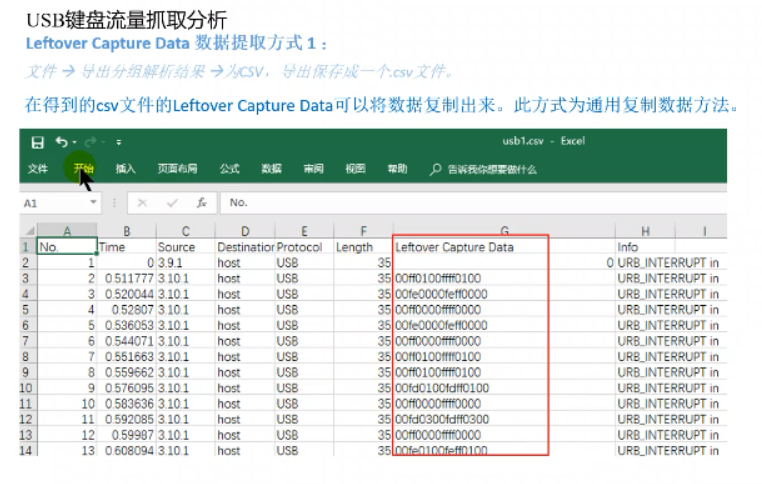Select column E header
Viewport: 762px width, 484px height.
pos(304,231)
